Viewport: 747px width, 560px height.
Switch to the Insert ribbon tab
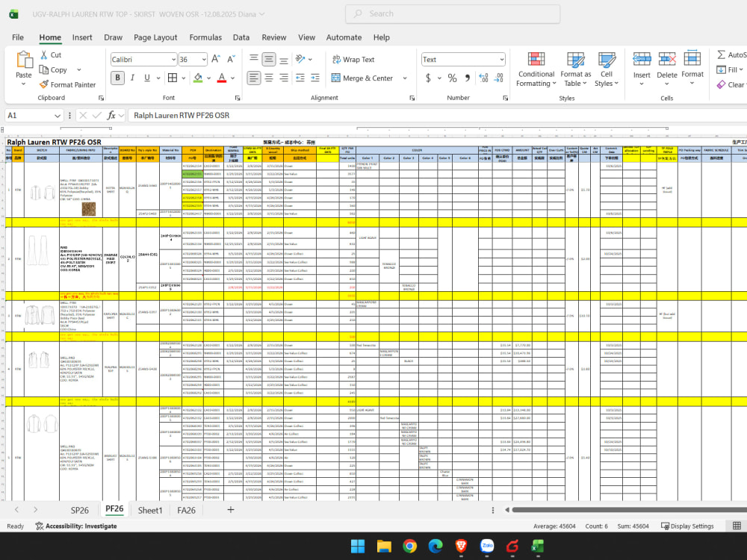[x=82, y=37]
